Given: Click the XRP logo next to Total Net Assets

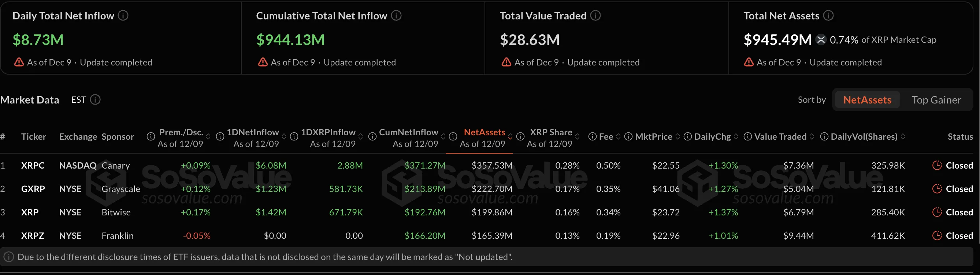Looking at the screenshot, I should [821, 39].
